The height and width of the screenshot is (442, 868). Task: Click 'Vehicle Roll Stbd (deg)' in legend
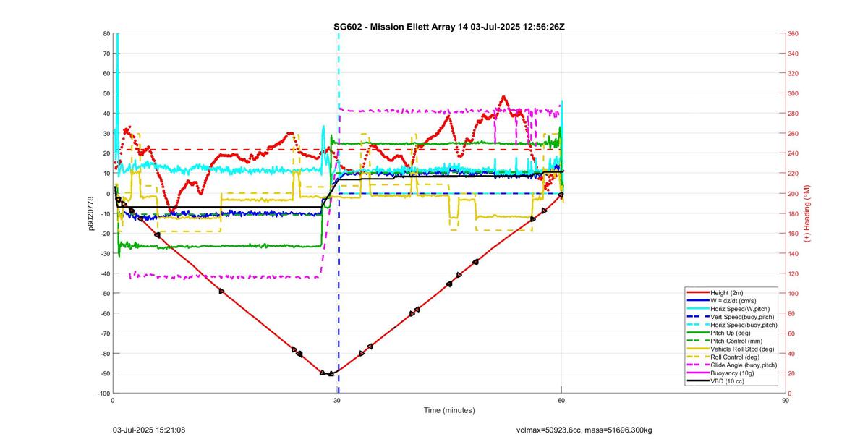[741, 349]
